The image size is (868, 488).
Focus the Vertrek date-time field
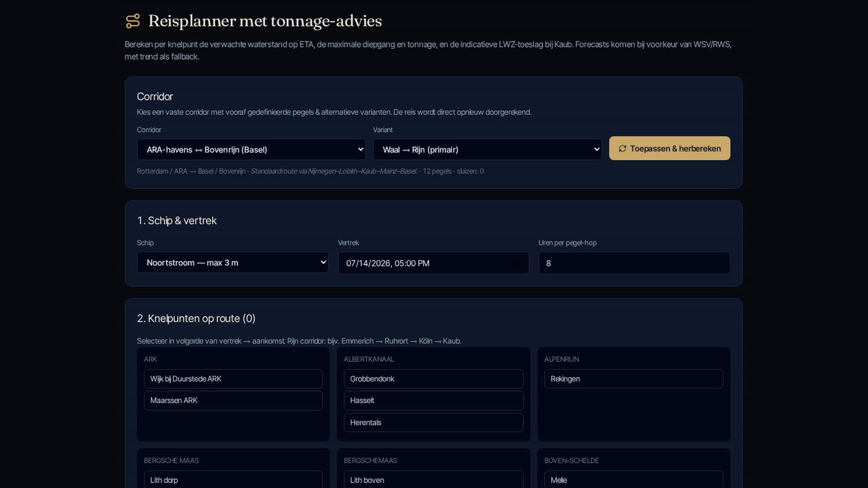(x=433, y=263)
